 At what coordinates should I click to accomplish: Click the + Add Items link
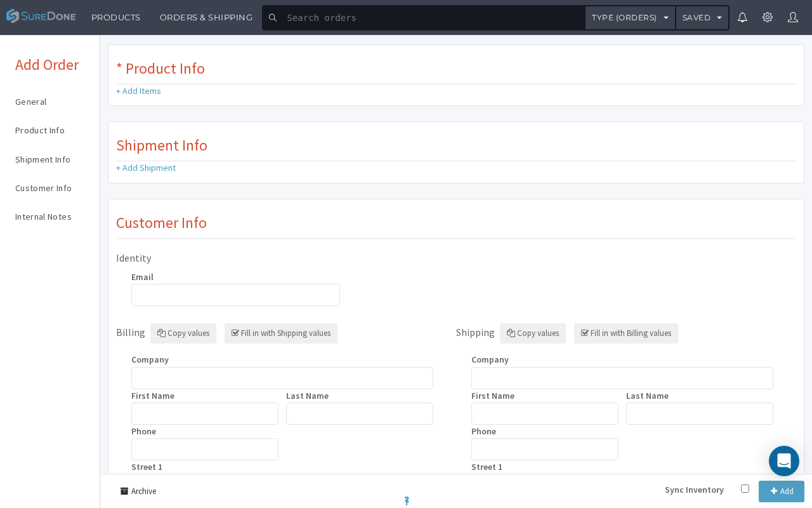[138, 91]
